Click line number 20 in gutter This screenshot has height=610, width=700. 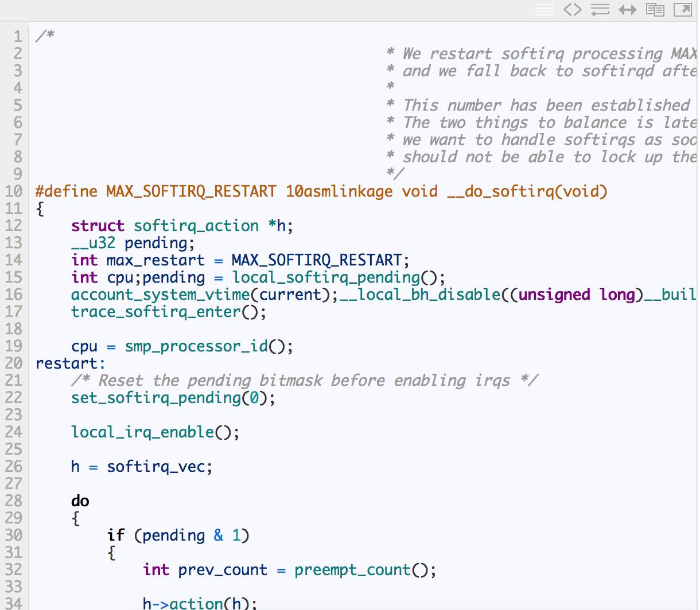tap(14, 363)
